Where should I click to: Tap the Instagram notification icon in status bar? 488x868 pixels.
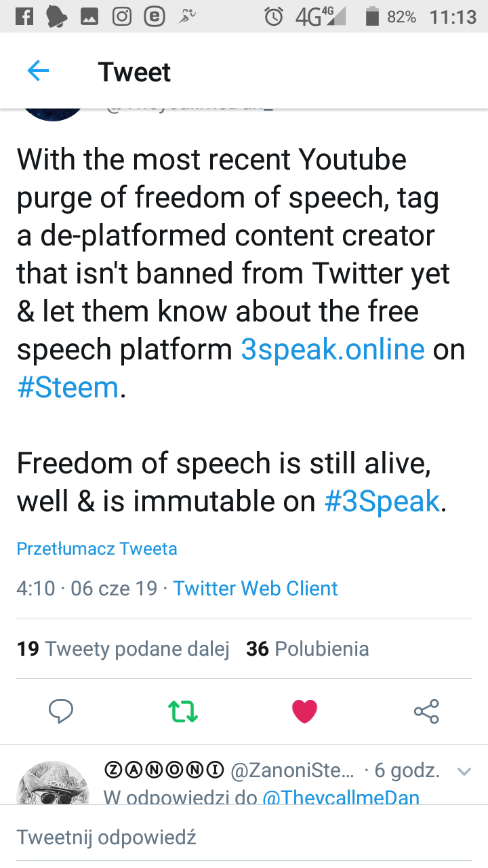point(122,17)
